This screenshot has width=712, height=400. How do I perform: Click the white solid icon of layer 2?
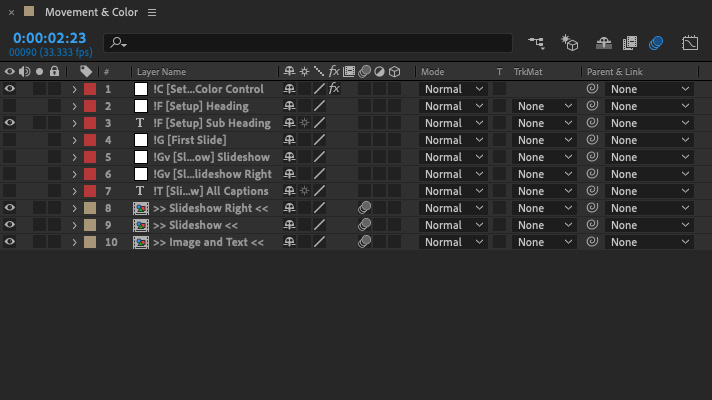tap(141, 106)
